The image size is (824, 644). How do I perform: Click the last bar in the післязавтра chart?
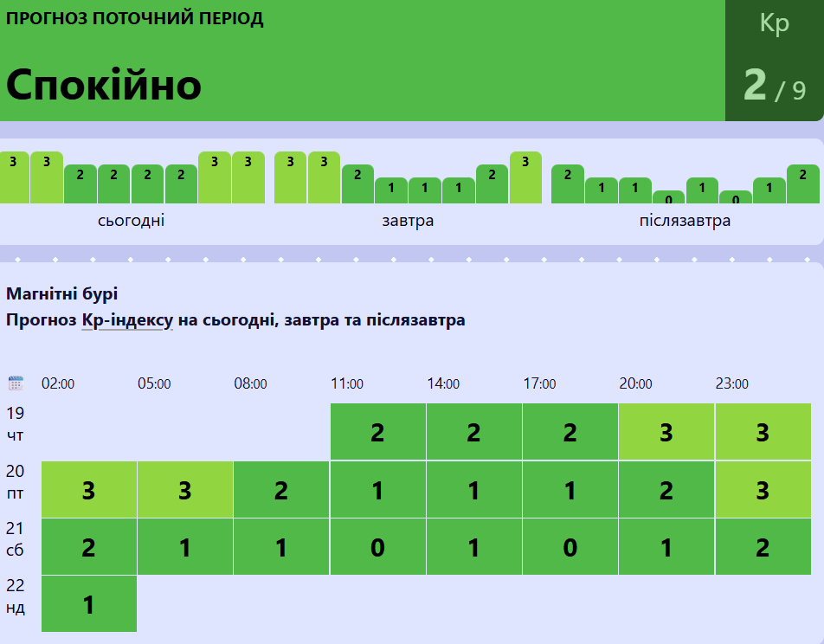[x=802, y=184]
